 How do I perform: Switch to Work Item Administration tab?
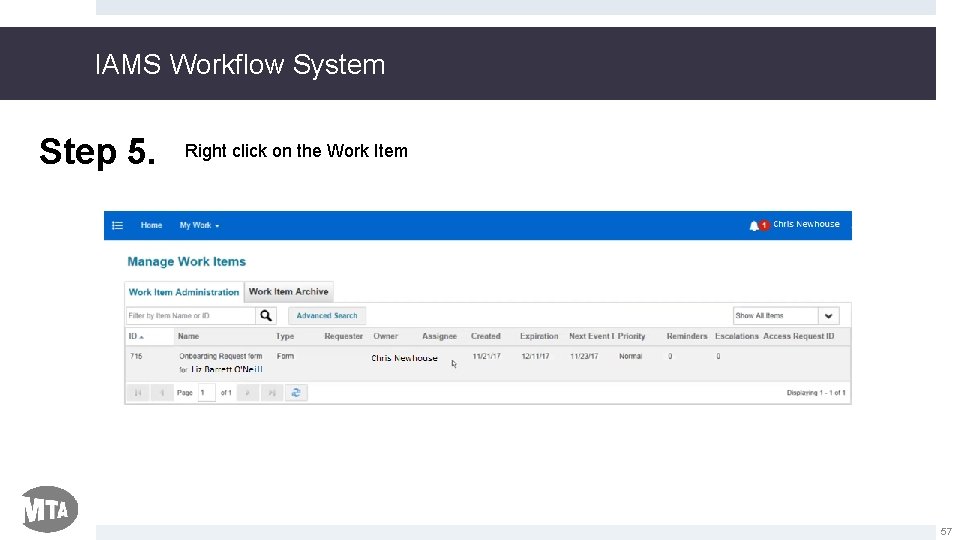point(184,292)
